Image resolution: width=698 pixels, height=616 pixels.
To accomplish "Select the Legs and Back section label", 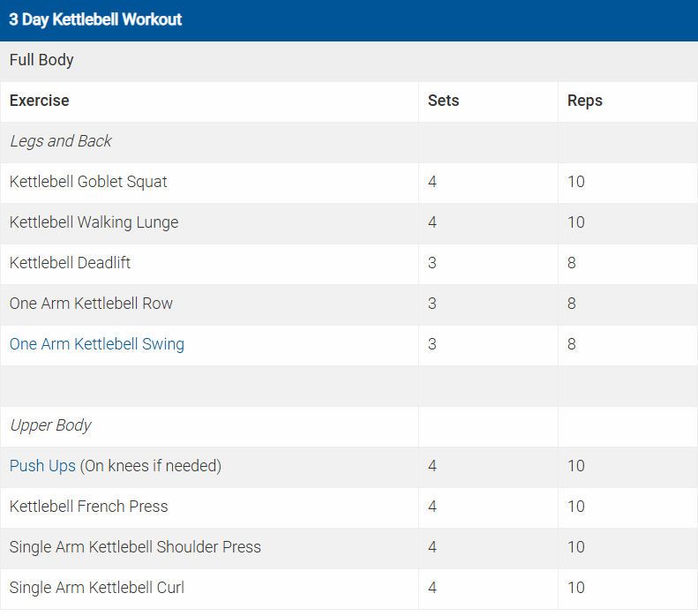I will (61, 141).
